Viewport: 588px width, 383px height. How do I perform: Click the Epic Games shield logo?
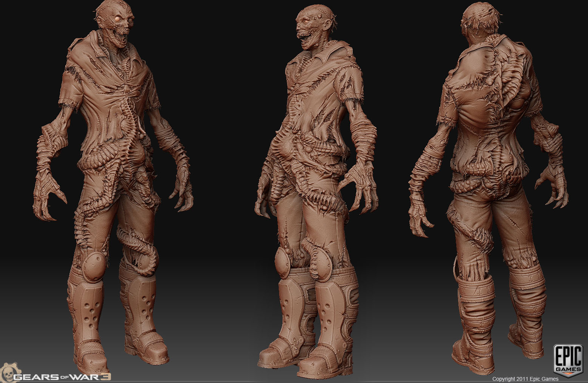(568, 361)
